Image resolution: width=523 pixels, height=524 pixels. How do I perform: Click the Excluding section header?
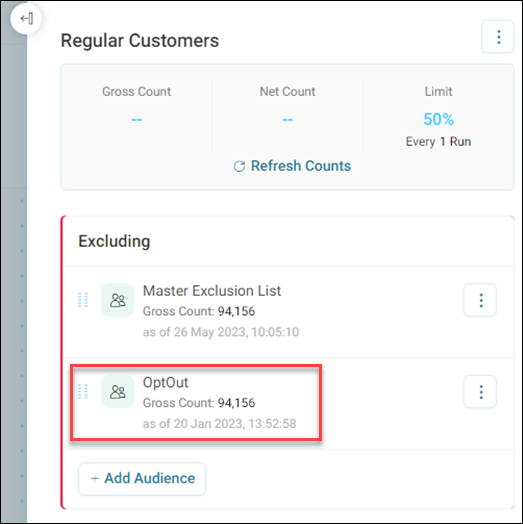tap(114, 241)
